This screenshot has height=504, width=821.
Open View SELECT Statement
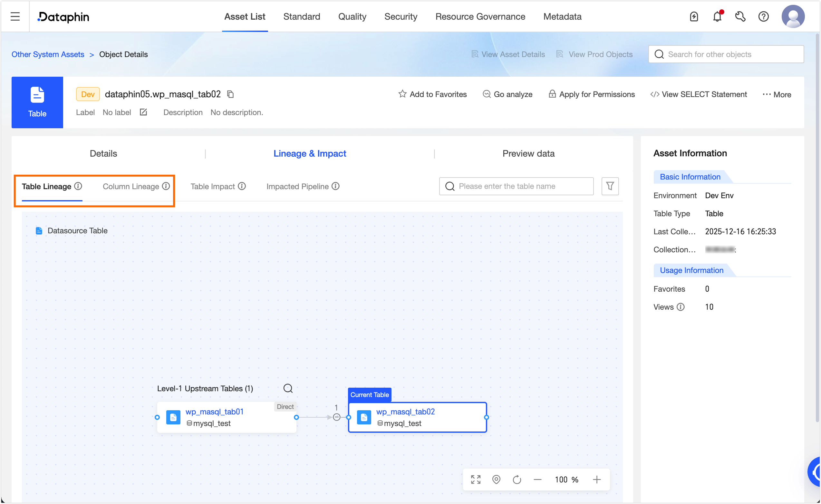click(698, 94)
